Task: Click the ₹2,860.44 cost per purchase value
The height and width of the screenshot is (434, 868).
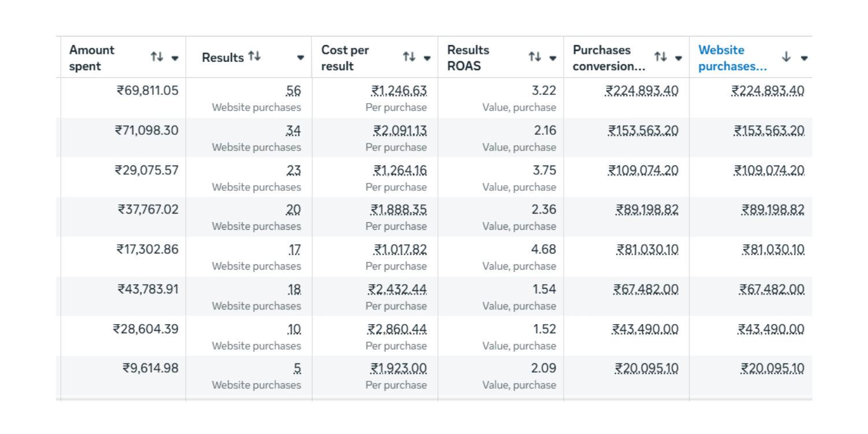Action: (397, 329)
